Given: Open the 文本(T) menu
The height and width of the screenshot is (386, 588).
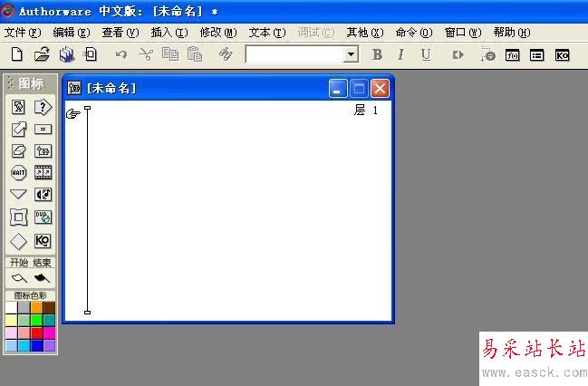Looking at the screenshot, I should click(x=267, y=33).
